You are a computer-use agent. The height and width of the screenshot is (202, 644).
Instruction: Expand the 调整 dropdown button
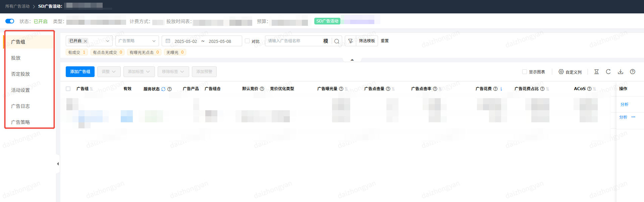(x=109, y=72)
